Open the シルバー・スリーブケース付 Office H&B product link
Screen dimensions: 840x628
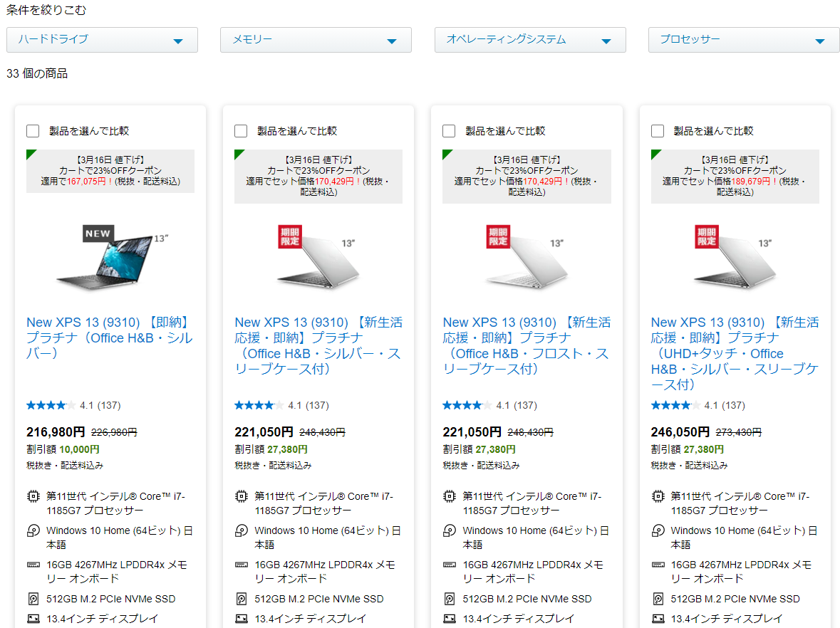tap(318, 345)
